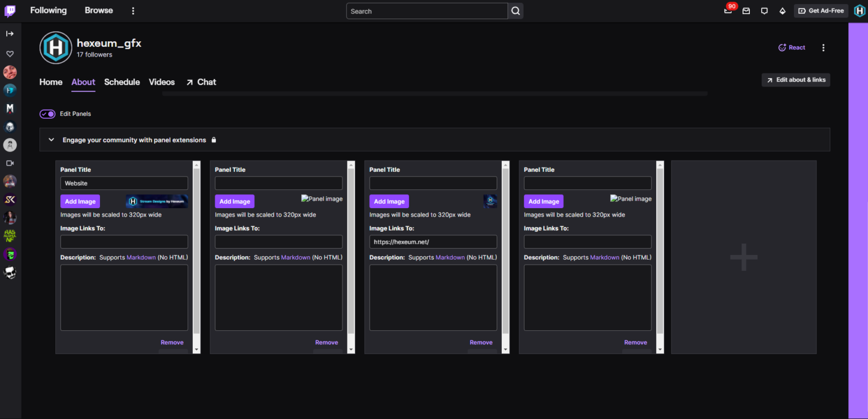The width and height of the screenshot is (868, 419).
Task: Click the hexeum_gfx channel avatar
Action: tap(55, 47)
